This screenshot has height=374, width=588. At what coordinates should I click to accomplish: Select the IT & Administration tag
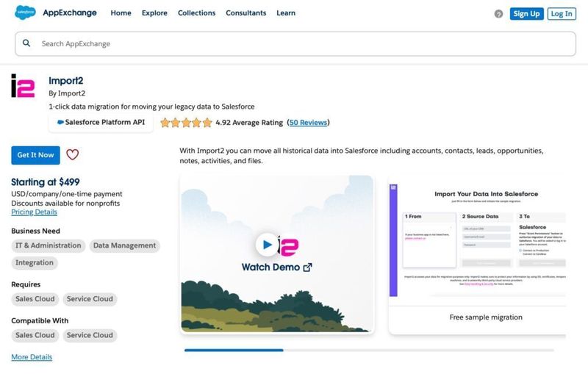[49, 245]
